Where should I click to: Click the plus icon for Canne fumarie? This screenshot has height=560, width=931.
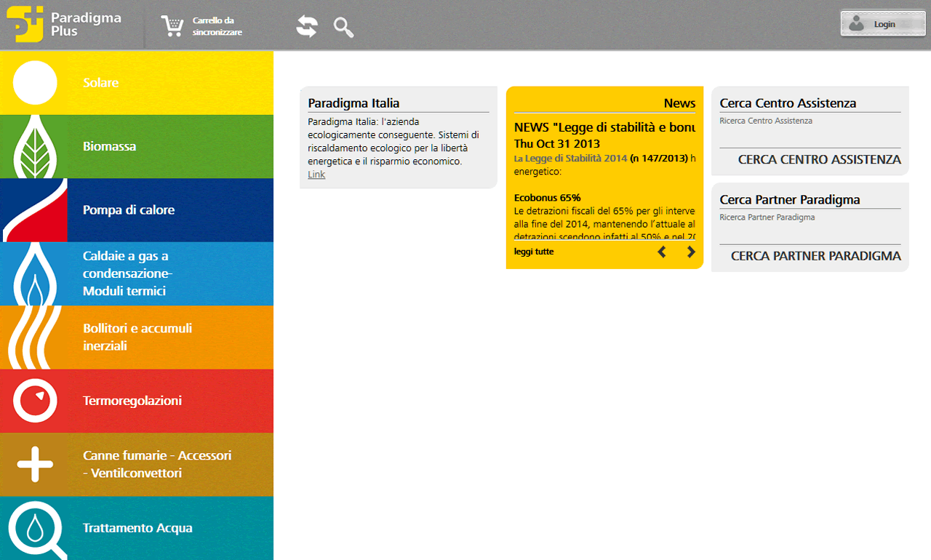pyautogui.click(x=35, y=465)
